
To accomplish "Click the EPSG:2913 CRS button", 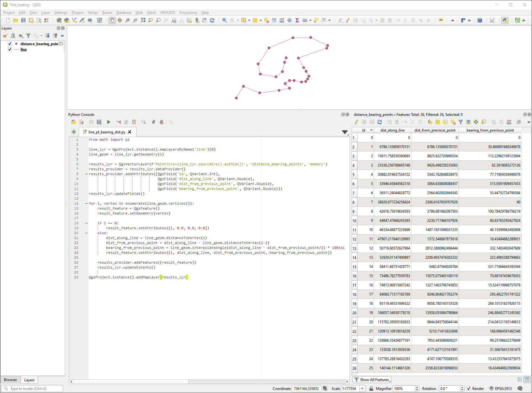I will (x=501, y=389).
